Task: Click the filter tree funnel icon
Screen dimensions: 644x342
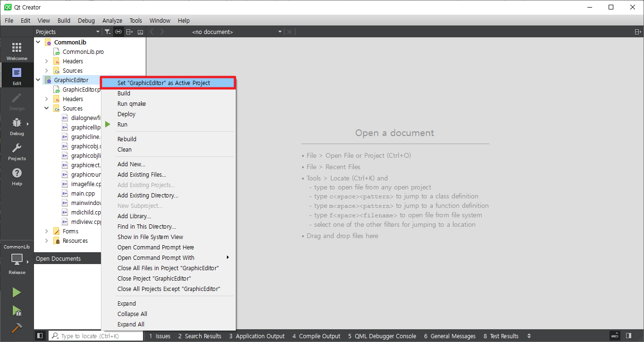Action: pyautogui.click(x=108, y=32)
